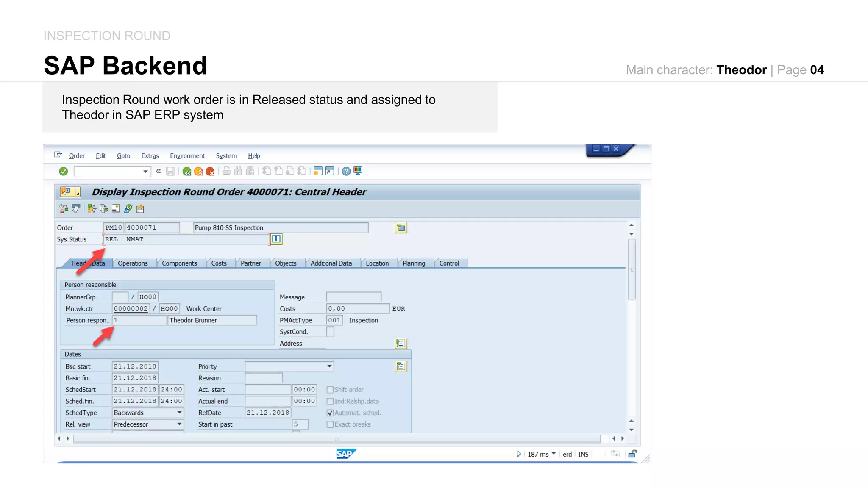The height and width of the screenshot is (488, 868).
Task: Toggle the Exact breaks checkbox
Action: point(330,424)
